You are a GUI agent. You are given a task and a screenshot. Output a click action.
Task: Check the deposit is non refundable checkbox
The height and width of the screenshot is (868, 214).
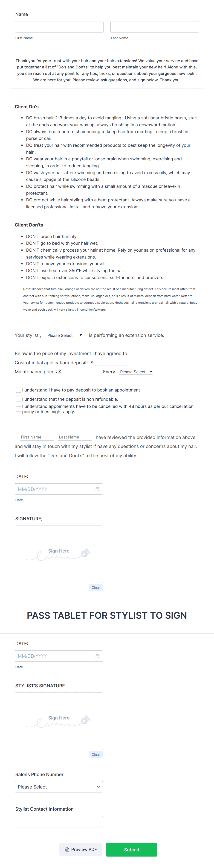click(x=18, y=399)
